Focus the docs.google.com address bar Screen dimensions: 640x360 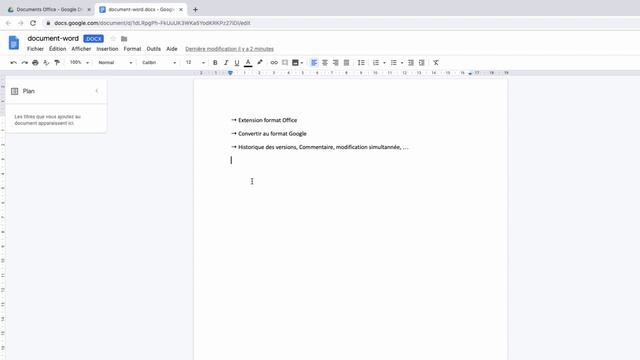(152, 23)
